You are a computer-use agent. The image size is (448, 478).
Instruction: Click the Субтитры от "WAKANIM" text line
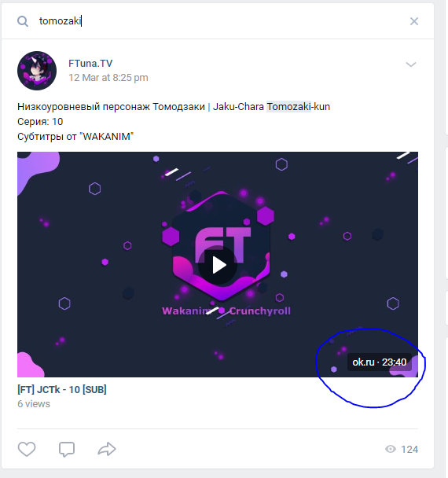(75, 137)
